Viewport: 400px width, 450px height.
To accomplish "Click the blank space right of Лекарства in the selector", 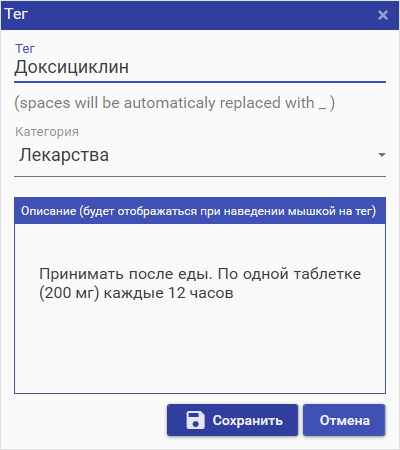I will click(x=242, y=155).
